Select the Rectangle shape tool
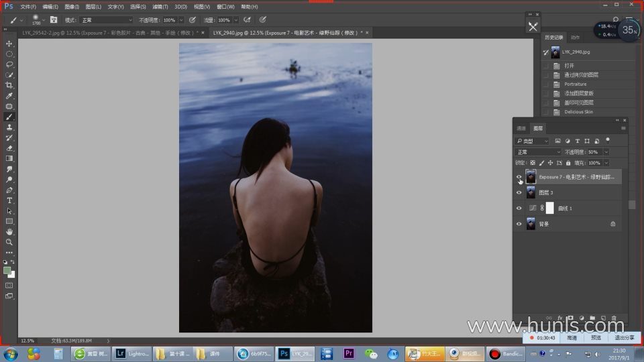 9,221
